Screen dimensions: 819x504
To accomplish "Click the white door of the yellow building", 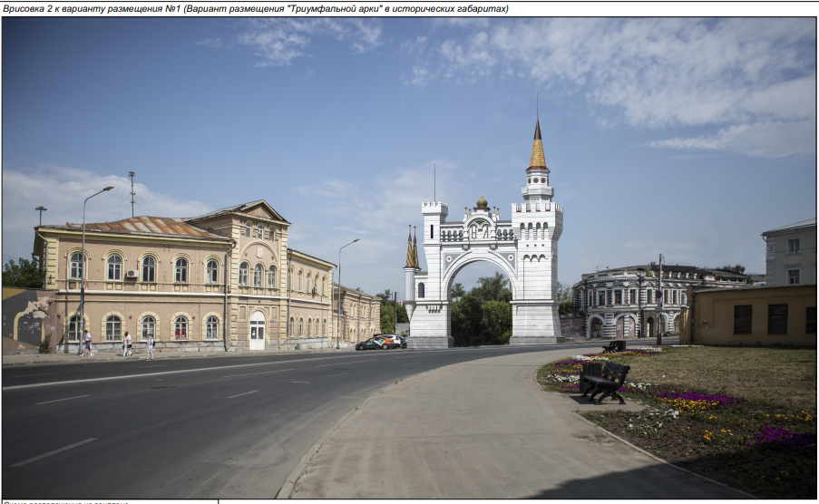I will 258,332.
